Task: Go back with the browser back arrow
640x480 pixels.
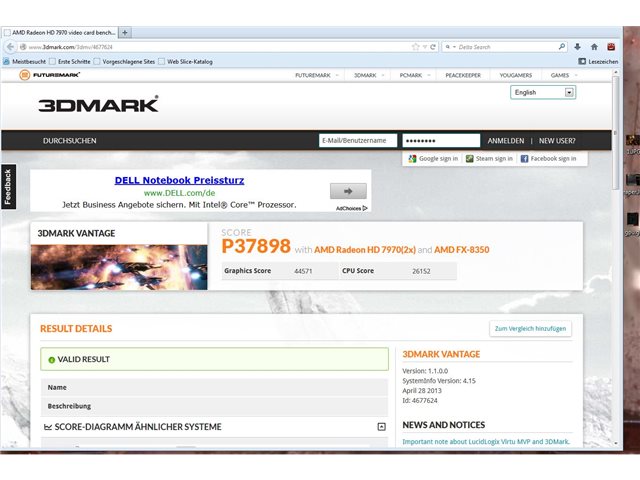Action: (10, 47)
